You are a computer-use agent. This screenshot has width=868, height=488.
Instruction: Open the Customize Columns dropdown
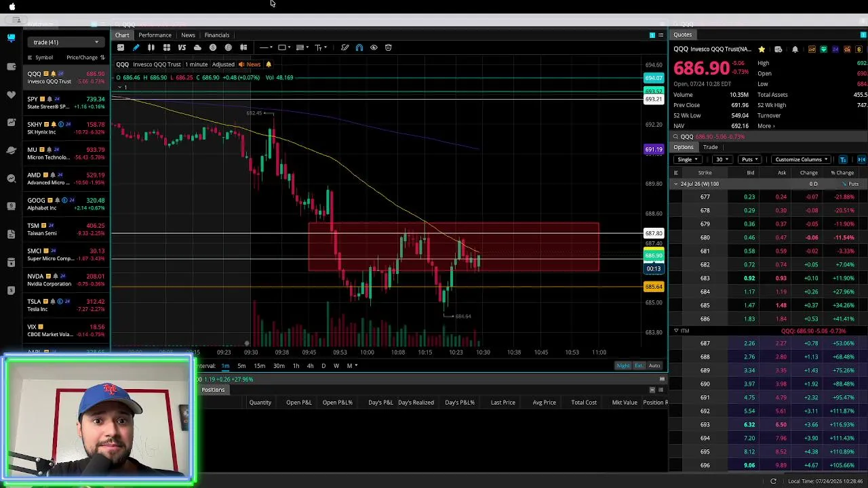click(802, 159)
